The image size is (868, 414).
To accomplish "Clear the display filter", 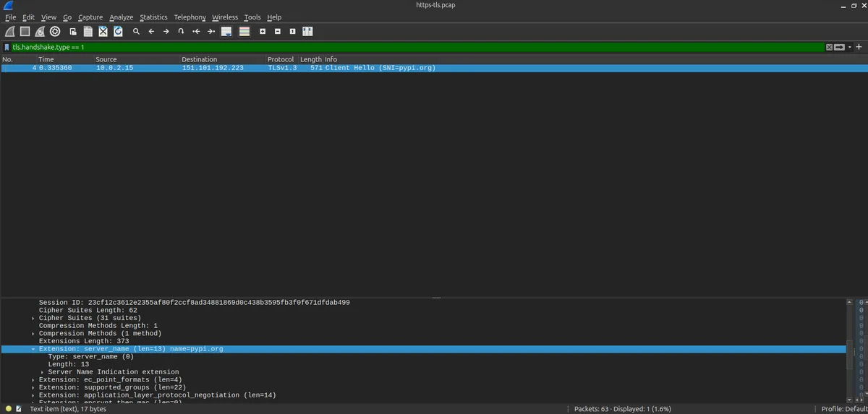I will [x=830, y=47].
